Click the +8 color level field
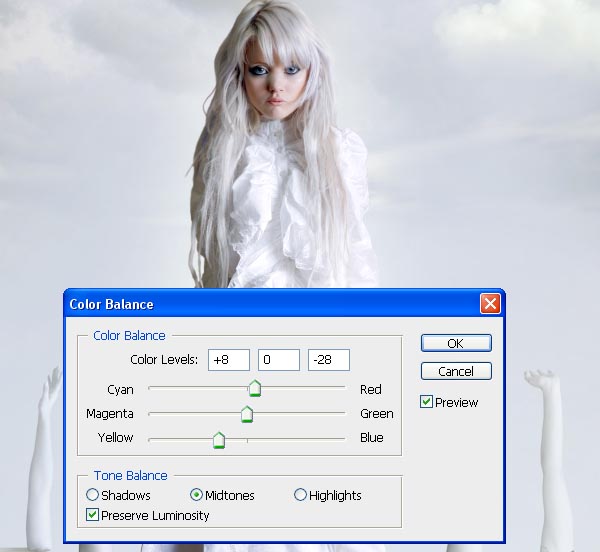This screenshot has height=552, width=600. coord(229,360)
